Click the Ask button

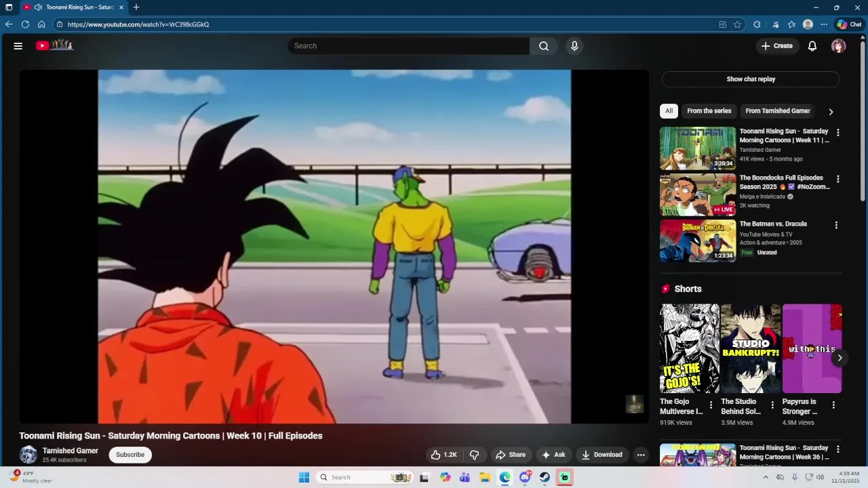click(553, 455)
